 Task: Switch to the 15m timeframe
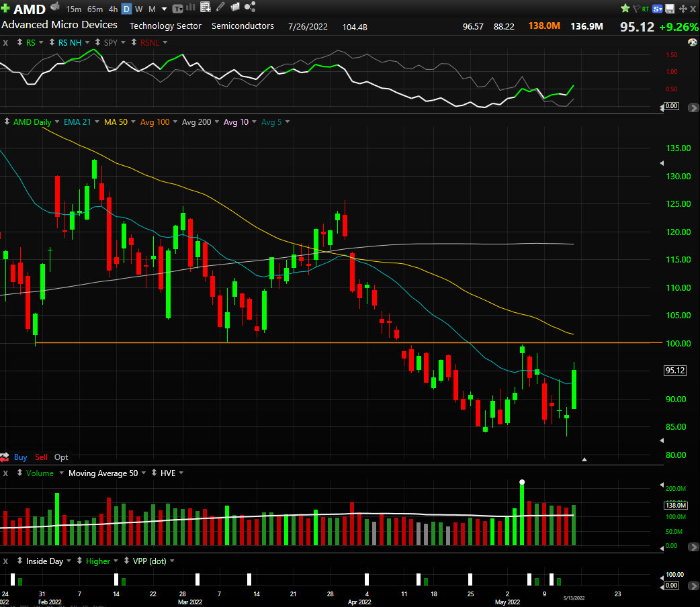click(x=74, y=9)
